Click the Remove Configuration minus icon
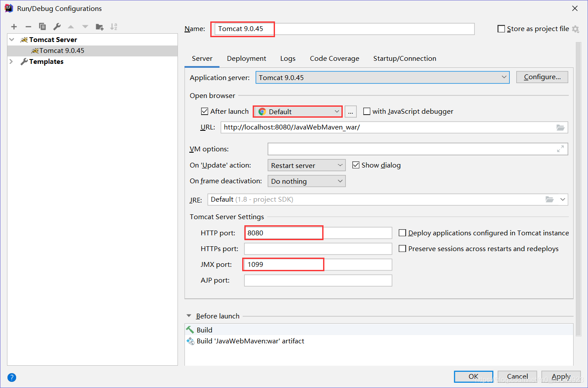 (28, 27)
